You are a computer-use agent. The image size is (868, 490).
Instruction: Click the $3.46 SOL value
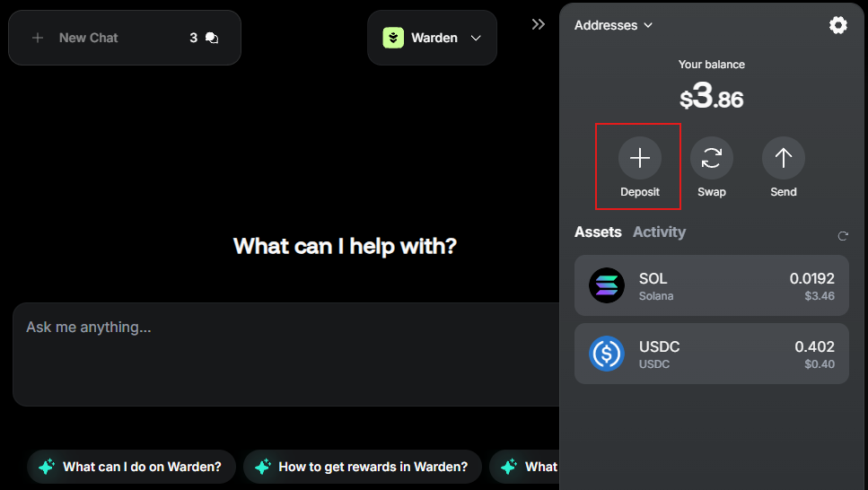tap(820, 295)
